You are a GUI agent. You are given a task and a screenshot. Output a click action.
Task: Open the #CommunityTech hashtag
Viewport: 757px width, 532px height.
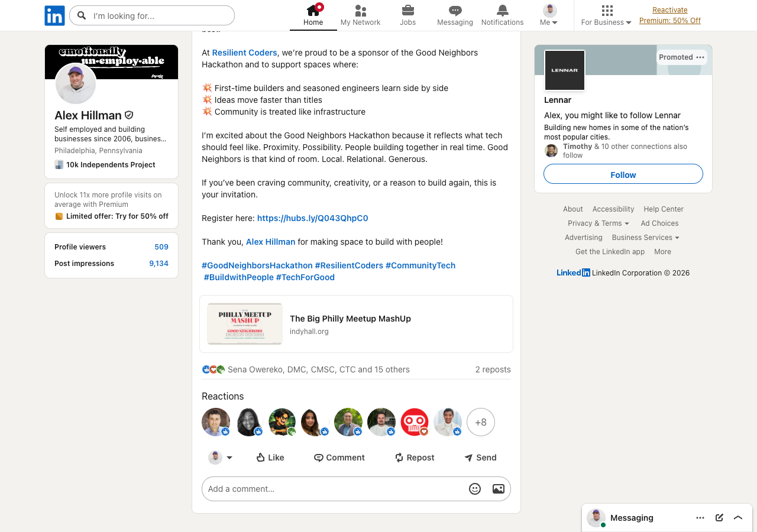click(420, 265)
